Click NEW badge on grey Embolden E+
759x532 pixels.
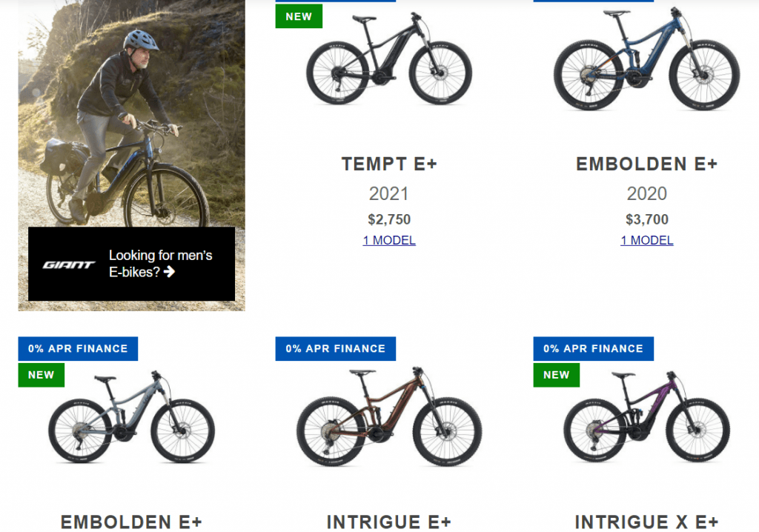click(42, 375)
